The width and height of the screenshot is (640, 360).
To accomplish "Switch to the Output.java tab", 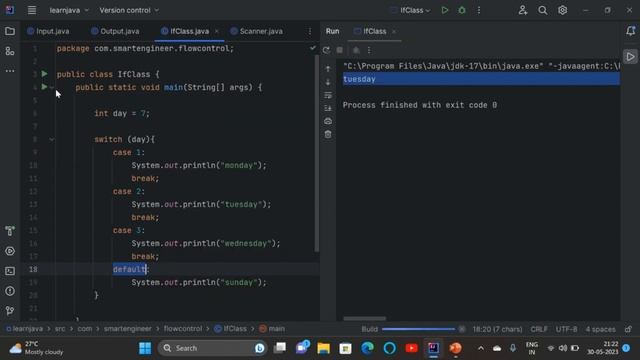I will tap(116, 31).
